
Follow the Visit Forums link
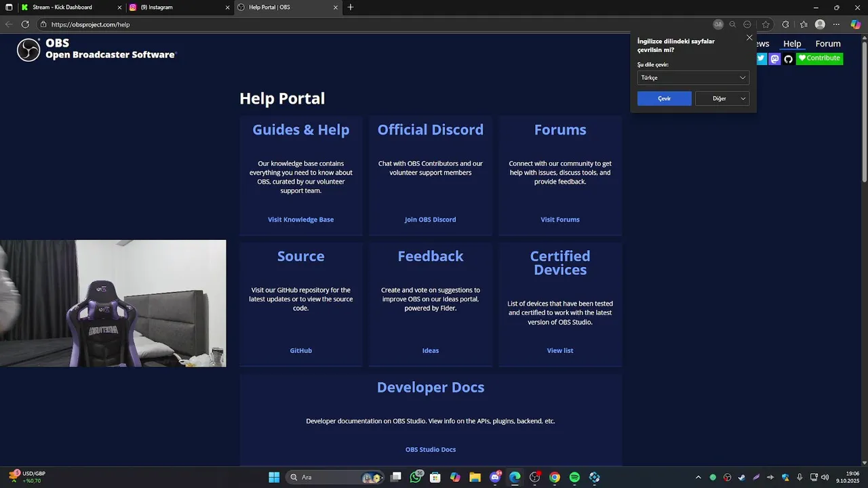coord(560,220)
